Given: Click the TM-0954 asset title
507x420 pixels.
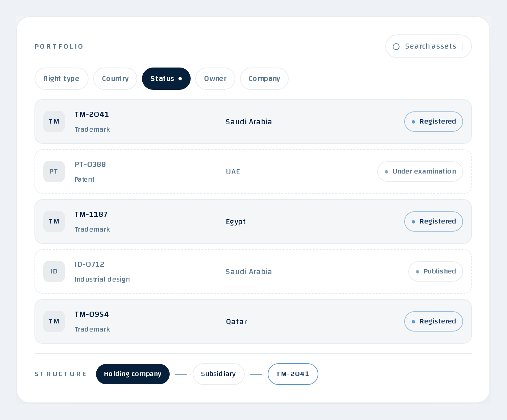Looking at the screenshot, I should [x=92, y=314].
